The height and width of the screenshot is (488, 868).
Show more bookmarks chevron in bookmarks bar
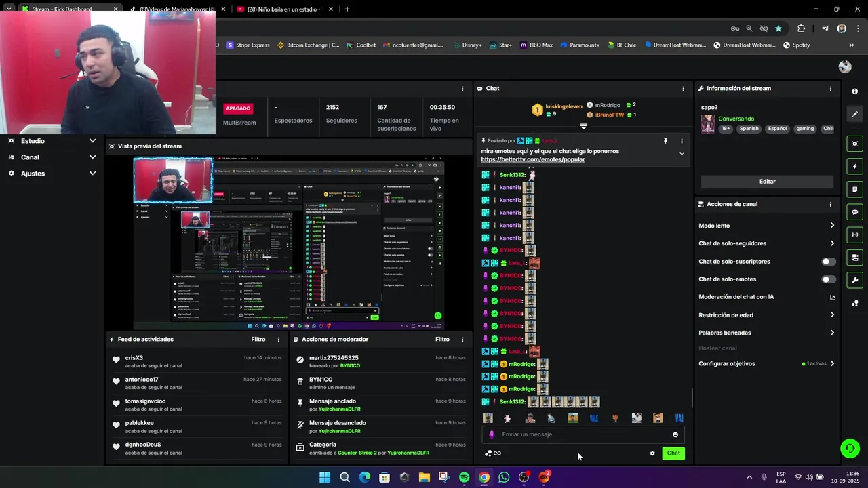click(x=852, y=45)
